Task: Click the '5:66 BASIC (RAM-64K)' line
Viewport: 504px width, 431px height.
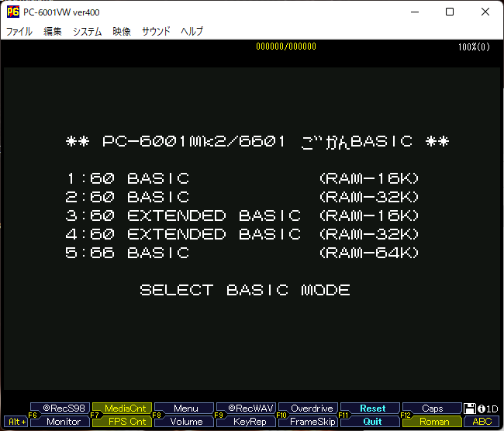Action: [242, 253]
